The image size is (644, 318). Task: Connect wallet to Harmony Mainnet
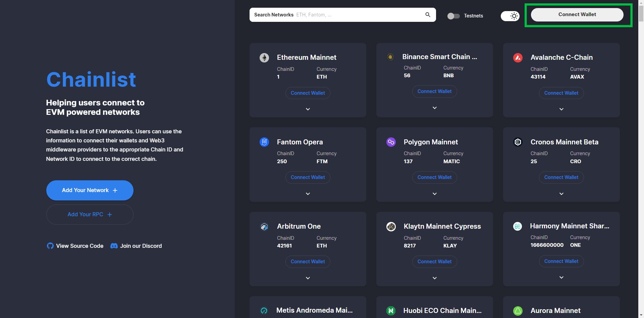(561, 261)
